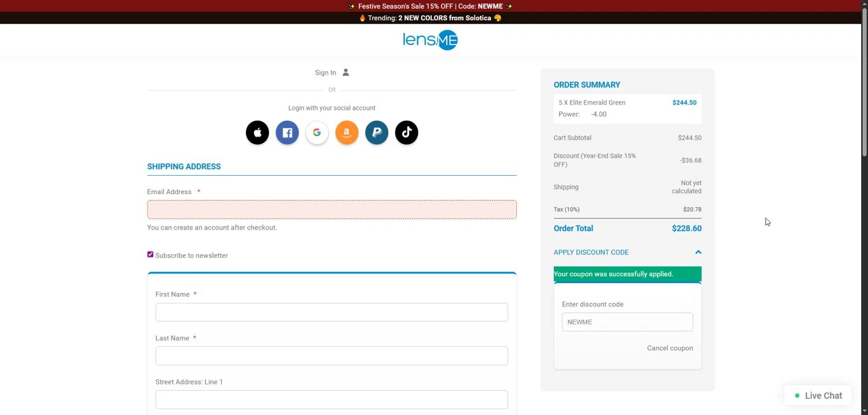Click the ORDER SUMMARY heading
Image resolution: width=868 pixels, height=415 pixels.
tap(587, 84)
